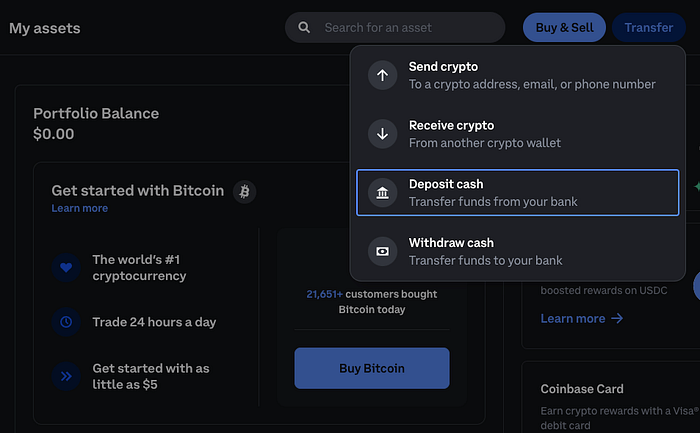Open the Transfer dropdown button
Image resolution: width=700 pixels, height=433 pixels.
[649, 28]
